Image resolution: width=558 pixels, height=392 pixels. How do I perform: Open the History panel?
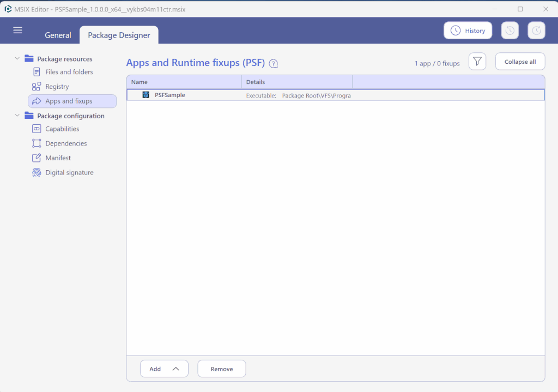pyautogui.click(x=468, y=31)
